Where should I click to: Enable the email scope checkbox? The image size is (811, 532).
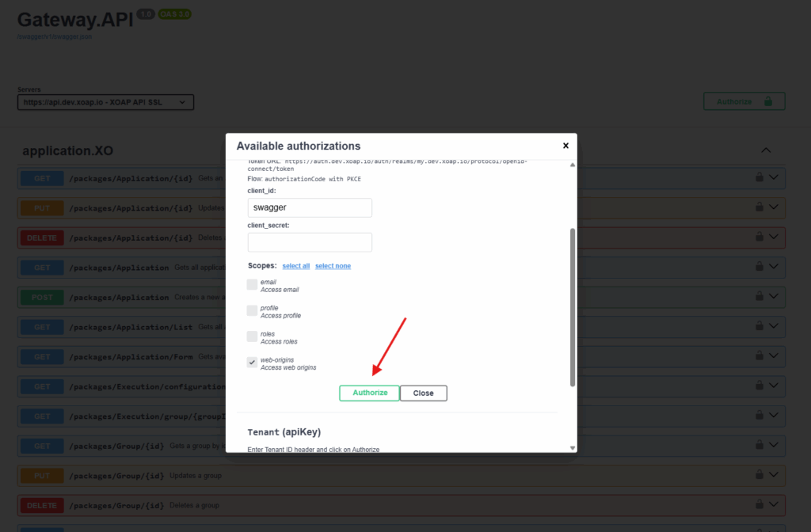[x=252, y=283]
